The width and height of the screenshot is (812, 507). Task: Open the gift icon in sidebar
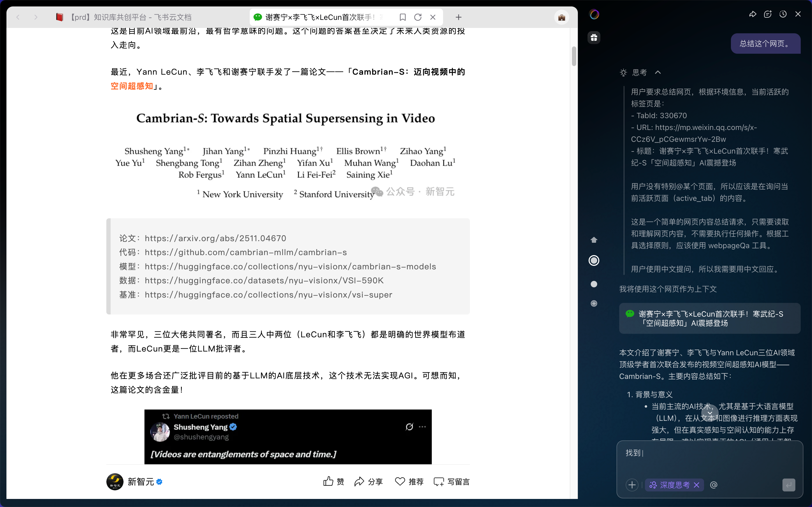[x=594, y=38]
